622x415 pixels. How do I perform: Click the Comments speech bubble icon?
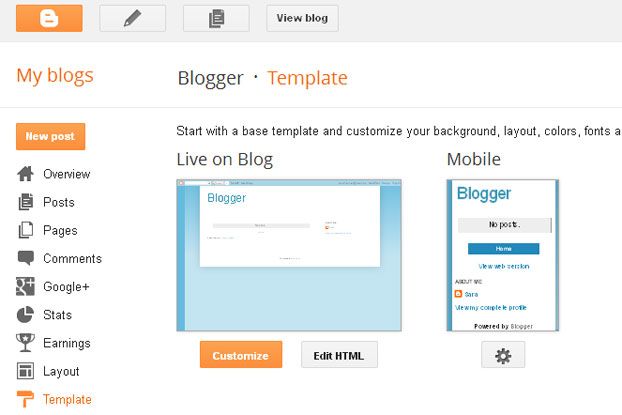[25, 258]
